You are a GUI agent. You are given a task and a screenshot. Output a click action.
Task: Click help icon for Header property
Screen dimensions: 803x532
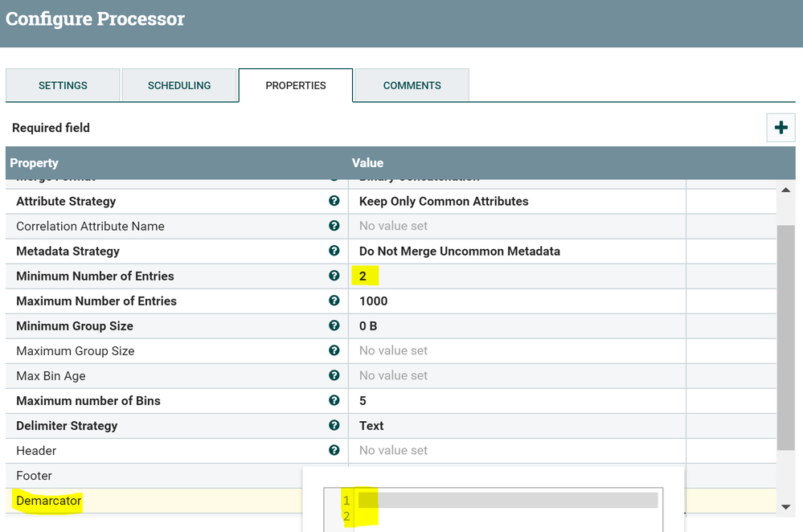coord(334,450)
